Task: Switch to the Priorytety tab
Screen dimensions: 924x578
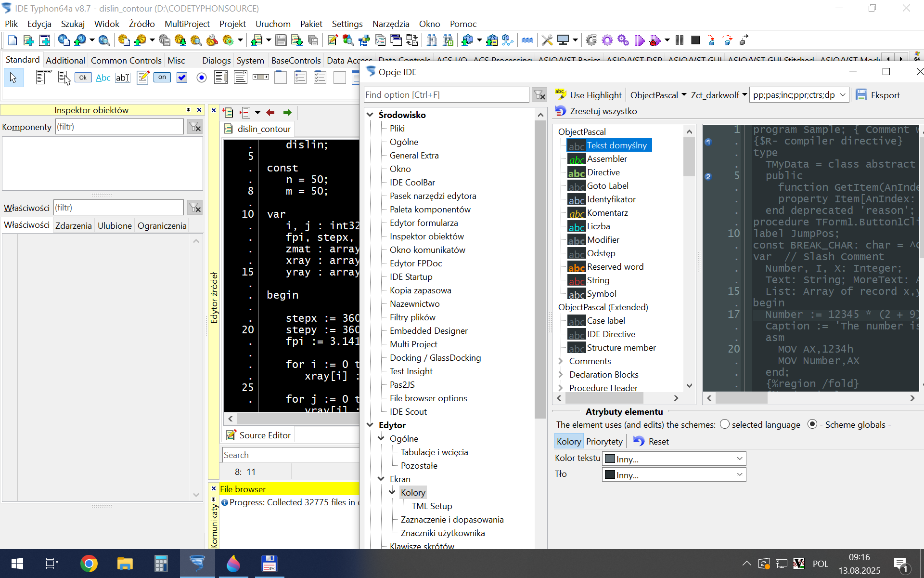Action: pyautogui.click(x=604, y=441)
